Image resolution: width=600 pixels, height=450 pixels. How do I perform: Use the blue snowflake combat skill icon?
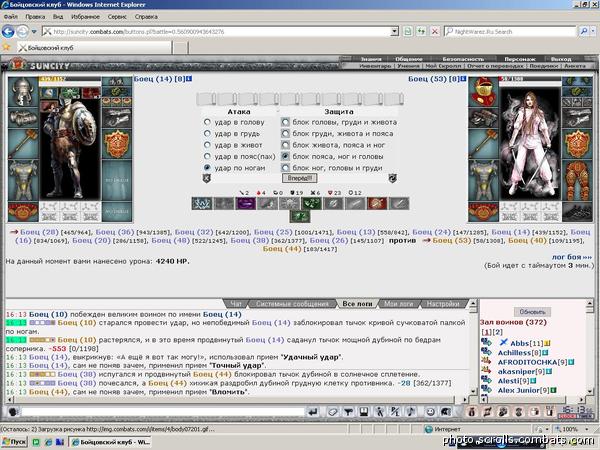[x=202, y=203]
